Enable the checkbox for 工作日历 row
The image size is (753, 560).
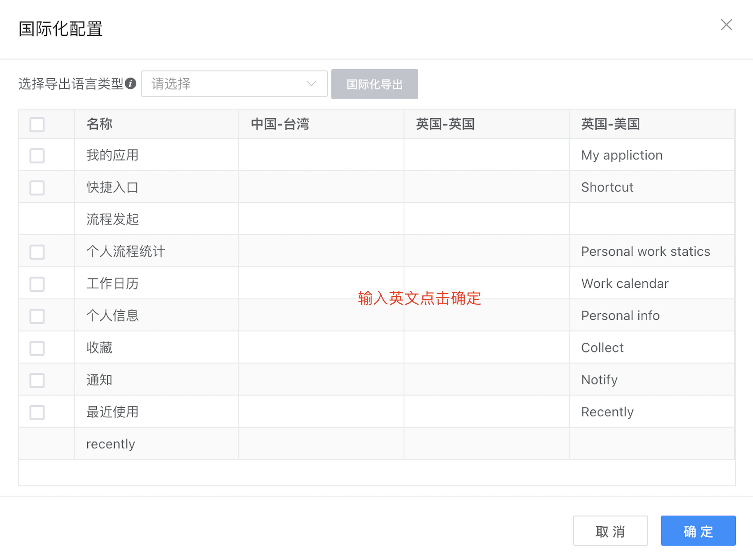(x=37, y=284)
